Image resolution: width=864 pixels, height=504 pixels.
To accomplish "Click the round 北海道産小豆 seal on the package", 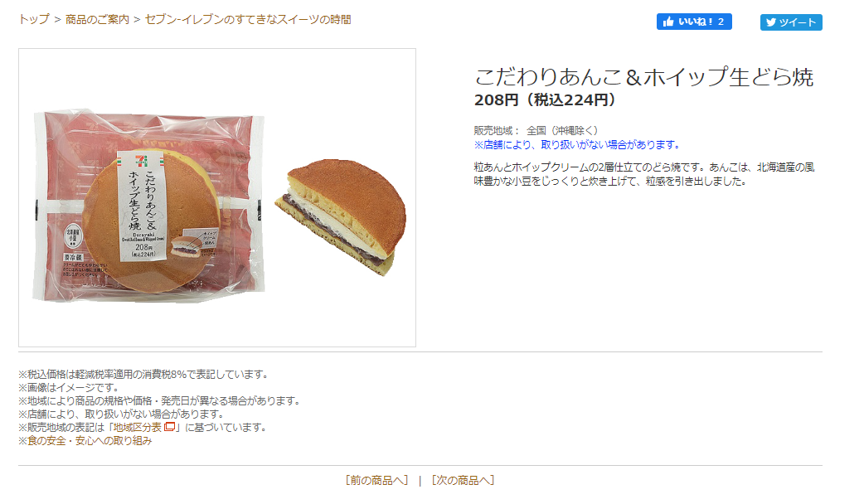I will pos(73,235).
